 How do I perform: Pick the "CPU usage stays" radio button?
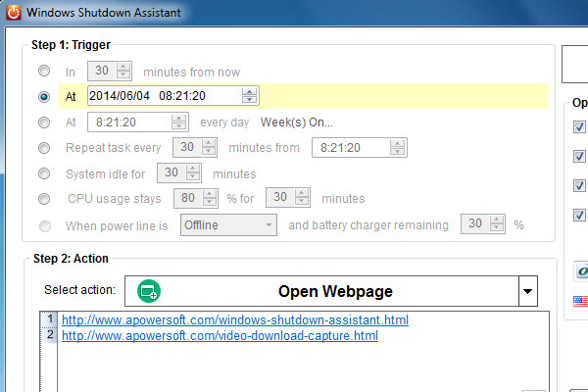[x=43, y=199]
